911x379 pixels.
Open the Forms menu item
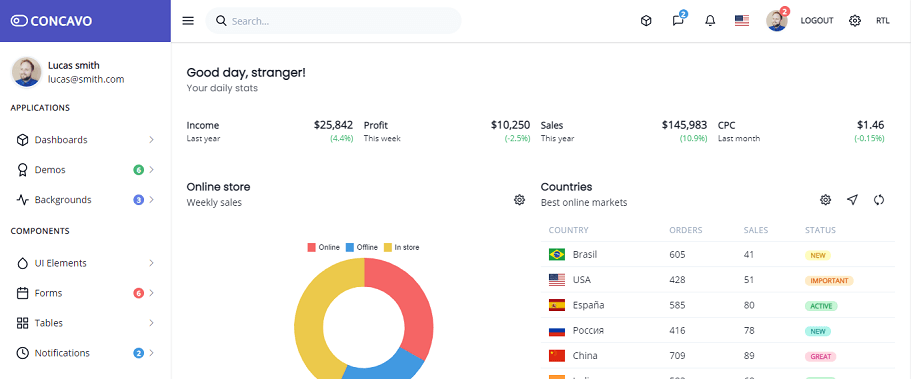pyautogui.click(x=85, y=293)
